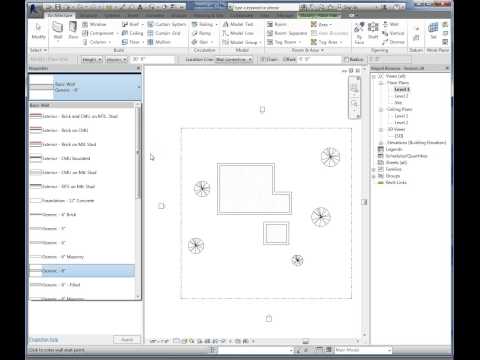
Task: Click the Set work plane tool
Action: [x=433, y=31]
